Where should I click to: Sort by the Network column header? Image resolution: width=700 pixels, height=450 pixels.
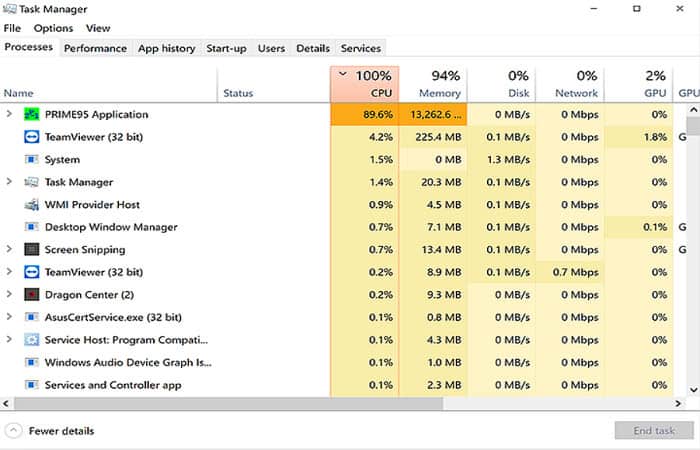570,84
